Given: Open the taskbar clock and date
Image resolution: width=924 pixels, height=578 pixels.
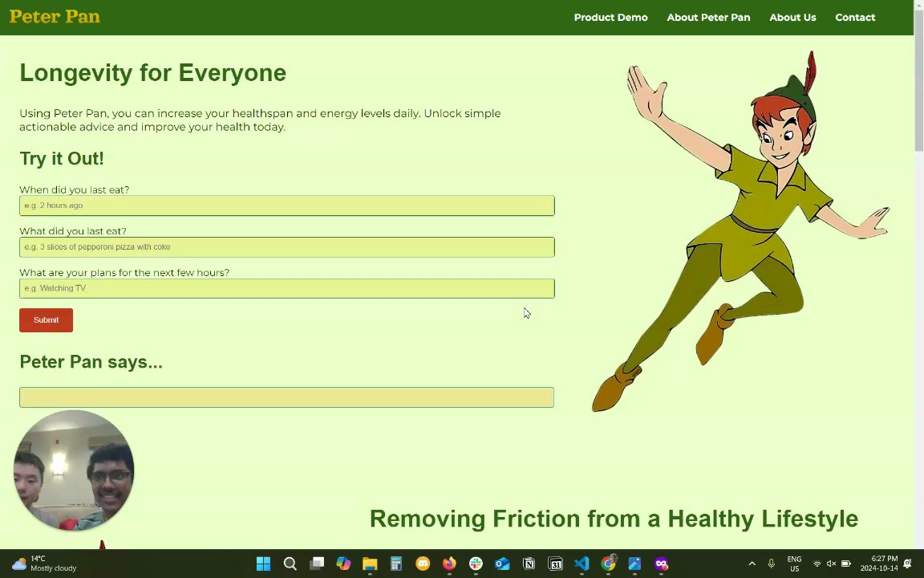Looking at the screenshot, I should pos(878,564).
